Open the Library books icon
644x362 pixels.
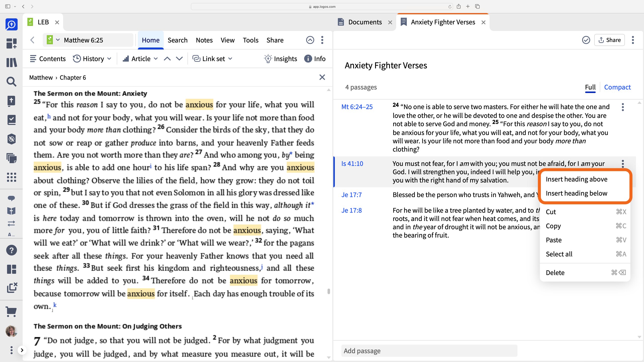point(12,62)
